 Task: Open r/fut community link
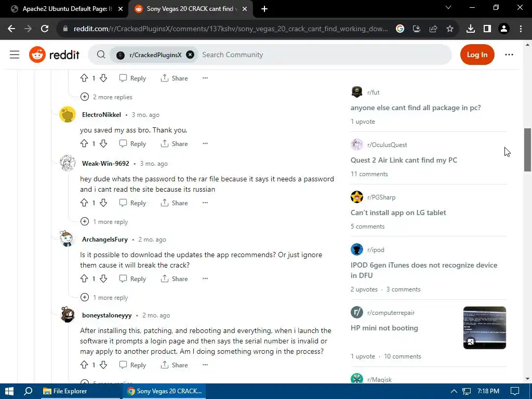tap(373, 92)
